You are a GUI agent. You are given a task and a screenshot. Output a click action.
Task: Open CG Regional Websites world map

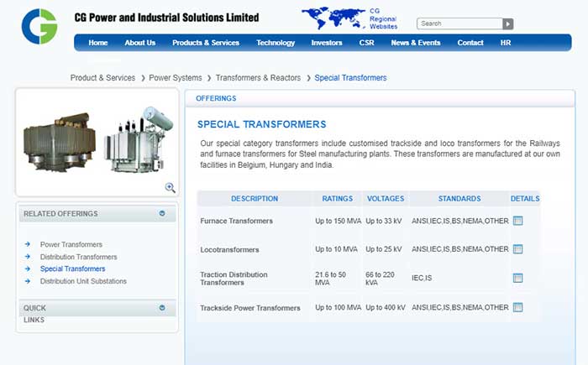pyautogui.click(x=333, y=18)
